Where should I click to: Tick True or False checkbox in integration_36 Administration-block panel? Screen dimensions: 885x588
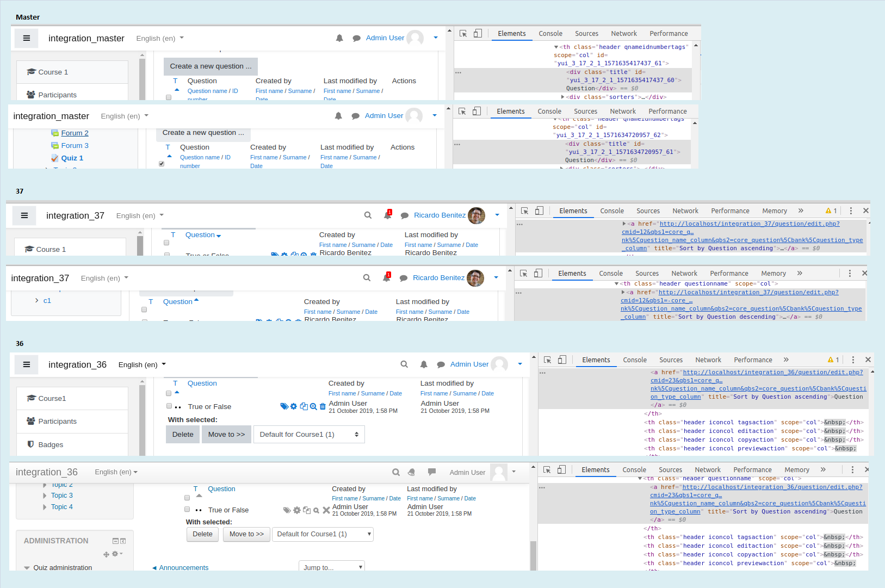pyautogui.click(x=187, y=510)
